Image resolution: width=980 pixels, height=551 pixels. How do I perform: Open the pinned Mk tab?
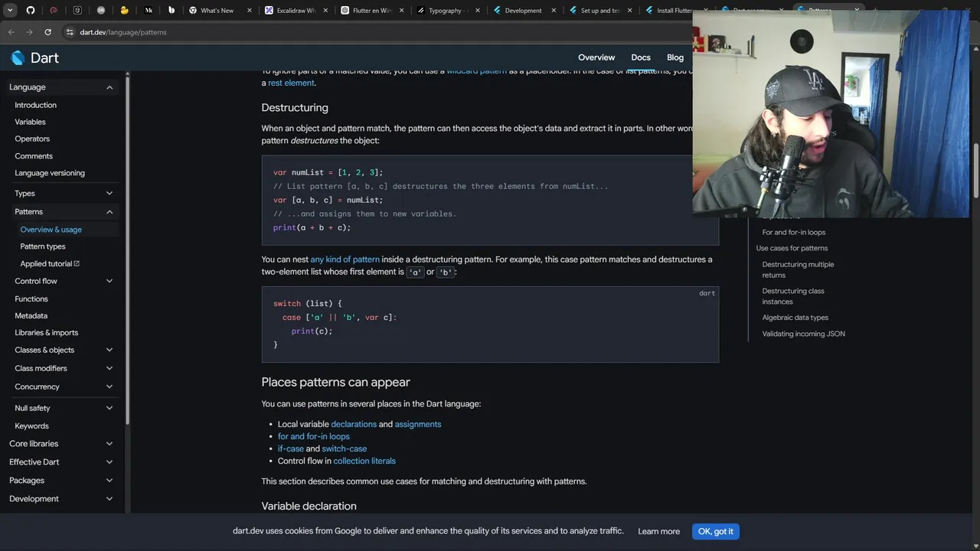(149, 11)
